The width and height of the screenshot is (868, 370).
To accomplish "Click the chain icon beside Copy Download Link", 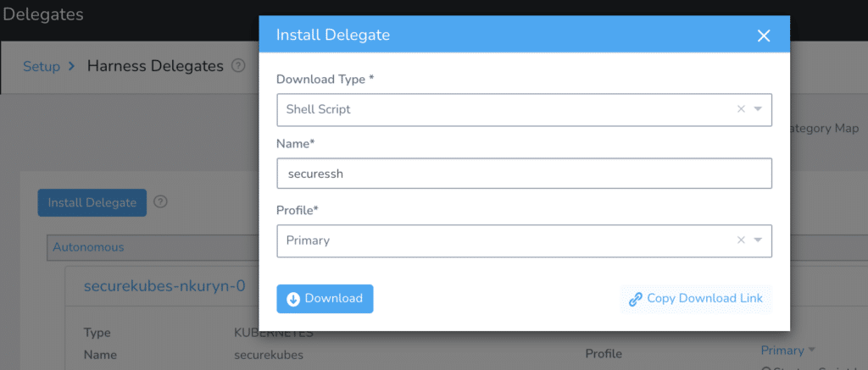I will (x=636, y=299).
